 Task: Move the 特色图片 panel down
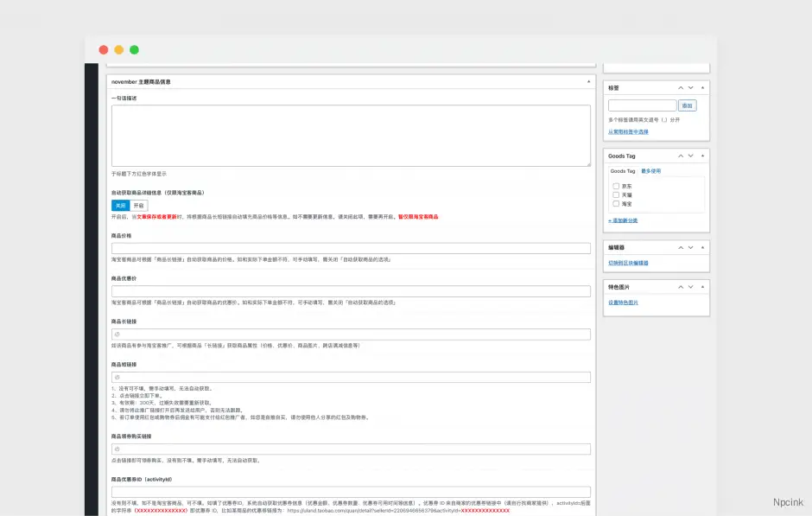click(x=690, y=286)
